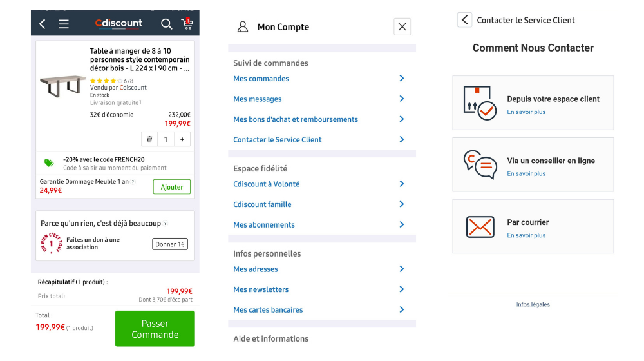The height and width of the screenshot is (361, 644).
Task: Open the product title 'Table à manger'
Action: coord(140,59)
